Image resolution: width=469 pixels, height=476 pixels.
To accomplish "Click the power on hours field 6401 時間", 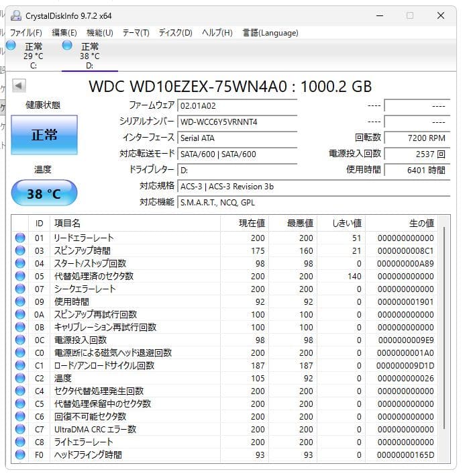I will point(417,171).
